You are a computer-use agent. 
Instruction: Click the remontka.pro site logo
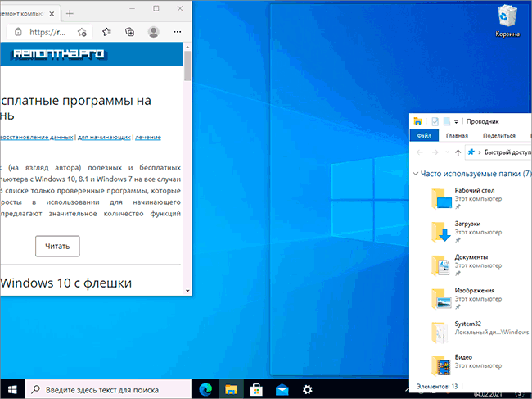click(x=59, y=54)
